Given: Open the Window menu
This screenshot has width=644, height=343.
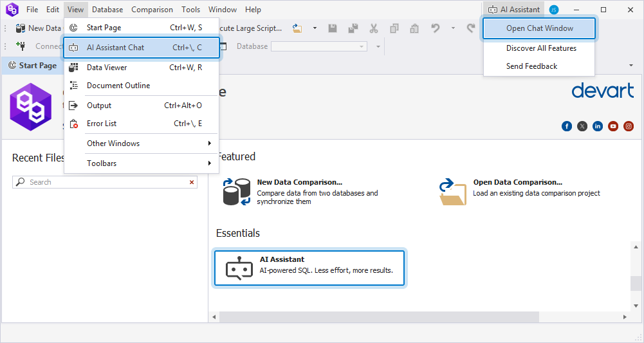Looking at the screenshot, I should (223, 10).
